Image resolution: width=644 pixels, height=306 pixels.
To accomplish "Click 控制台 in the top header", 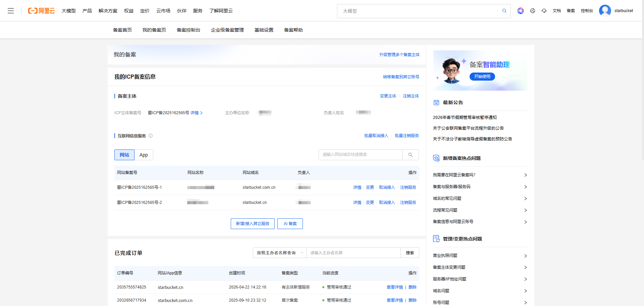I will coord(587,11).
